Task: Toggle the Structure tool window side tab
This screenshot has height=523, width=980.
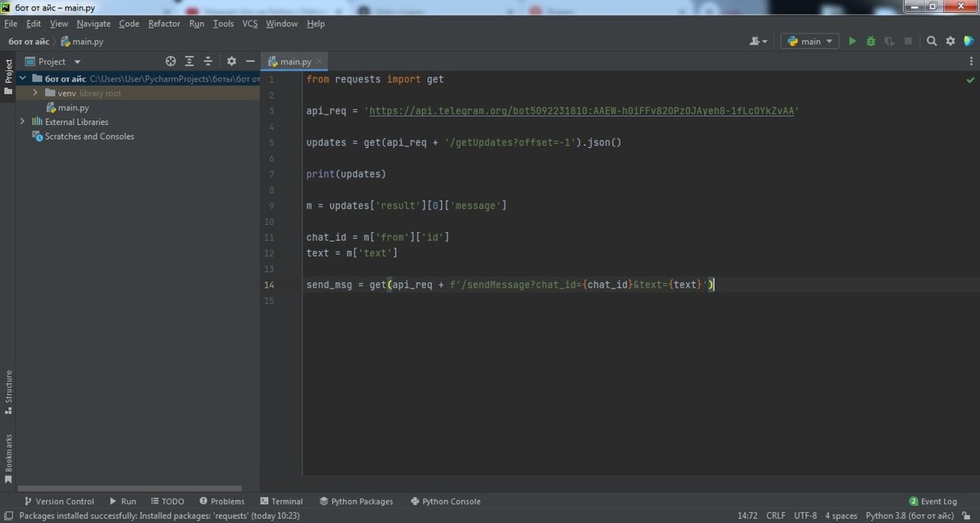Action: [7, 391]
